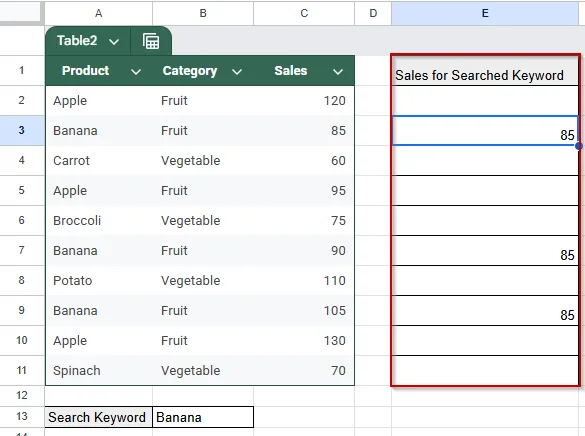Image resolution: width=585 pixels, height=436 pixels.
Task: Click the fill handle on cell E3
Action: tap(579, 146)
